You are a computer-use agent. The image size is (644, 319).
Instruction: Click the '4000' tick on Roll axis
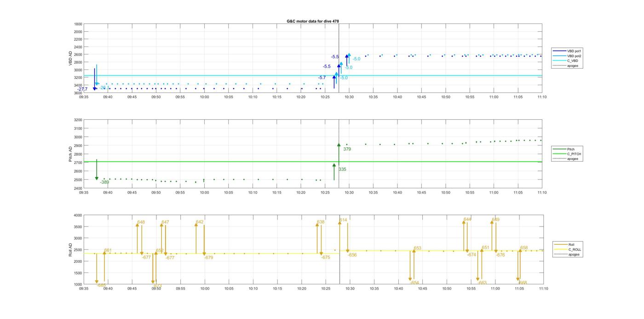(x=78, y=215)
